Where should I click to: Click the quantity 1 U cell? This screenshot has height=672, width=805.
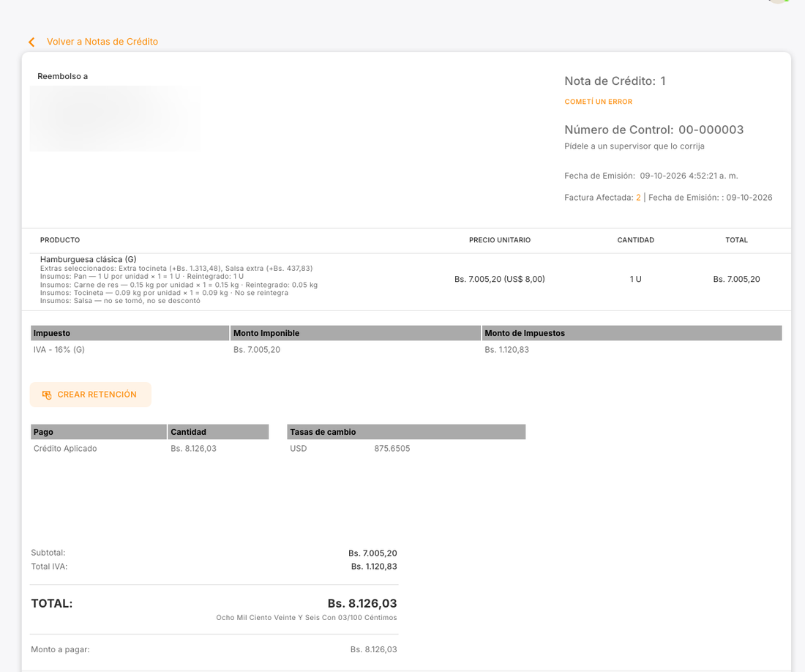pos(635,280)
